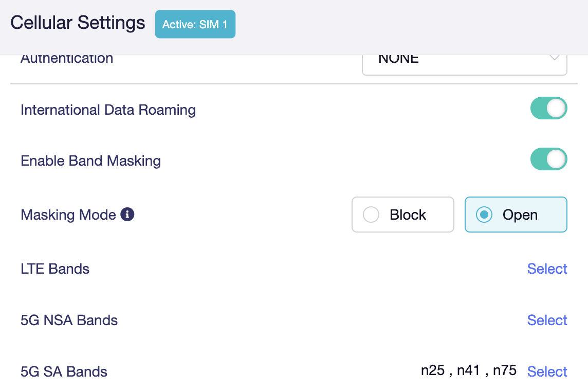Screen dimensions: 588x391
Task: Click the Enable Band Masking label
Action: point(91,161)
